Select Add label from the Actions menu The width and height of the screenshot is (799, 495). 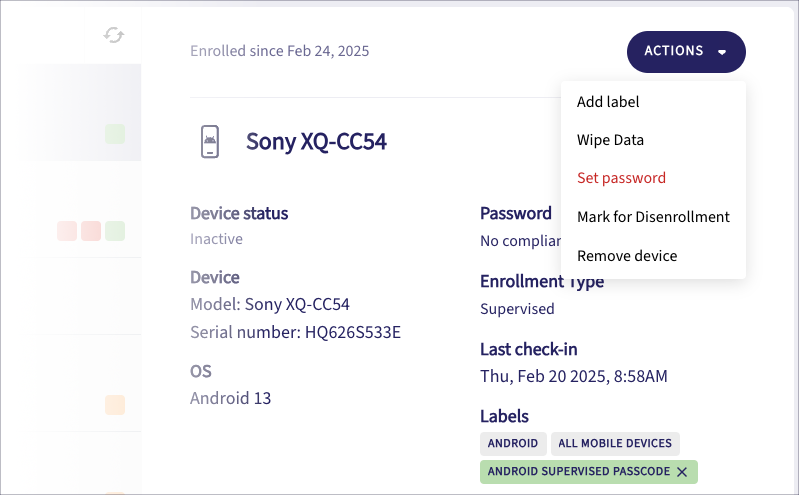(x=608, y=102)
